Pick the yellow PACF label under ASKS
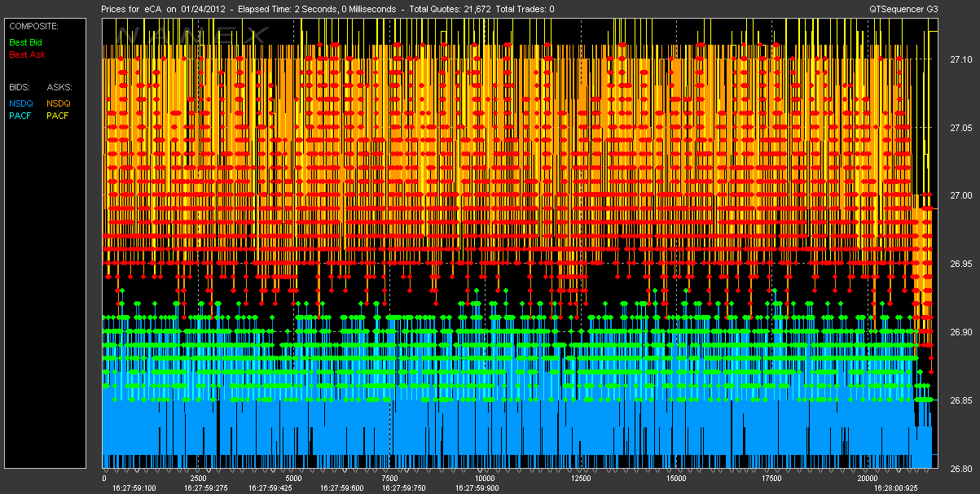The image size is (980, 494). tap(59, 116)
